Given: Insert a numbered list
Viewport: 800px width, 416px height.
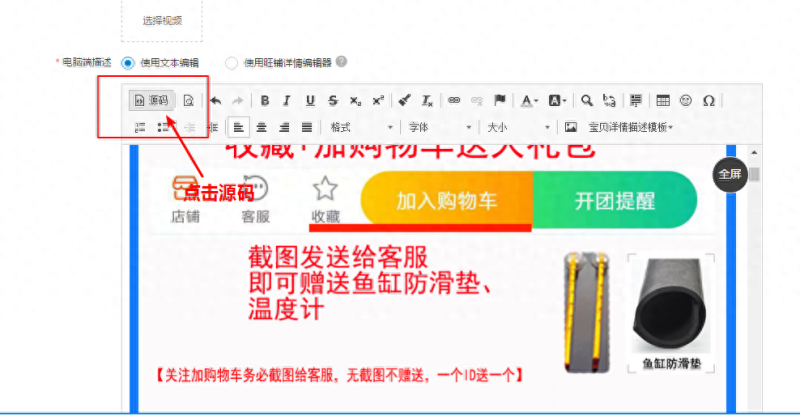Looking at the screenshot, I should (x=140, y=128).
